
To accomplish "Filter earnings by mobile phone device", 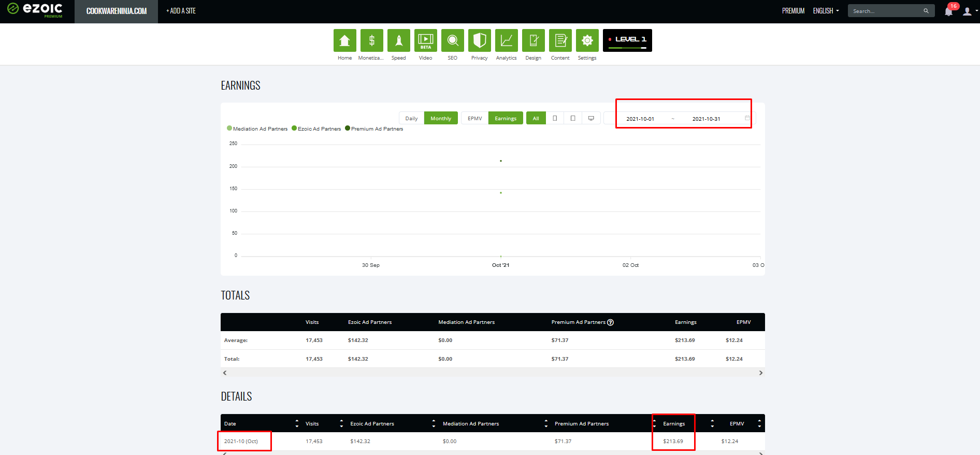I will [555, 118].
